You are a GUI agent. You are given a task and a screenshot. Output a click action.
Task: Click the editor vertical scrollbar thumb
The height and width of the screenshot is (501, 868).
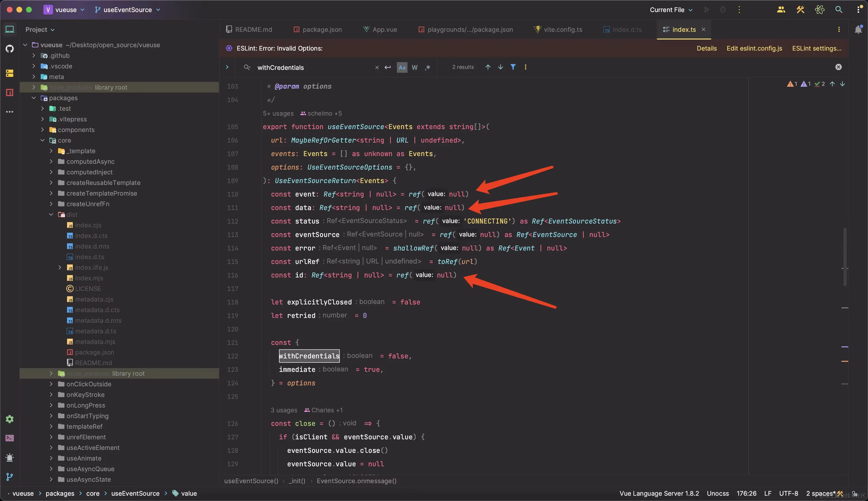coord(844,257)
